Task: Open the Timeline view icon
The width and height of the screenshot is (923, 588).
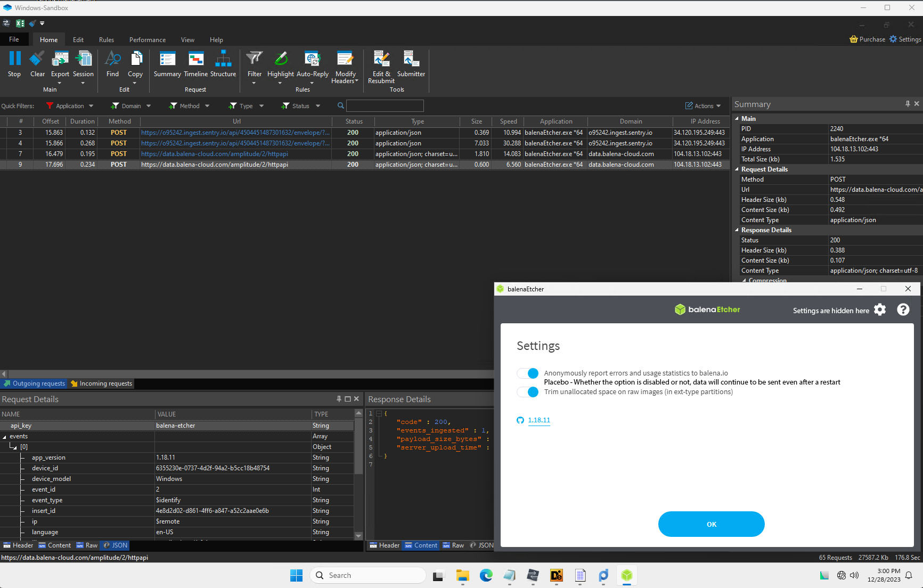Action: pyautogui.click(x=195, y=59)
